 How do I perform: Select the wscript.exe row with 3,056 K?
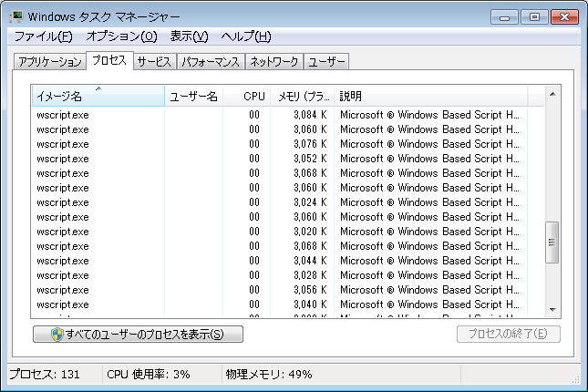(279, 290)
